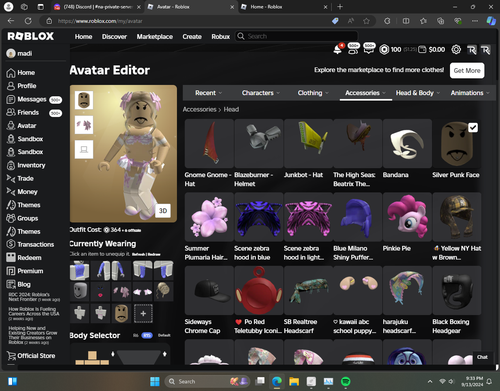Open Inventory in the sidebar

tap(26, 165)
